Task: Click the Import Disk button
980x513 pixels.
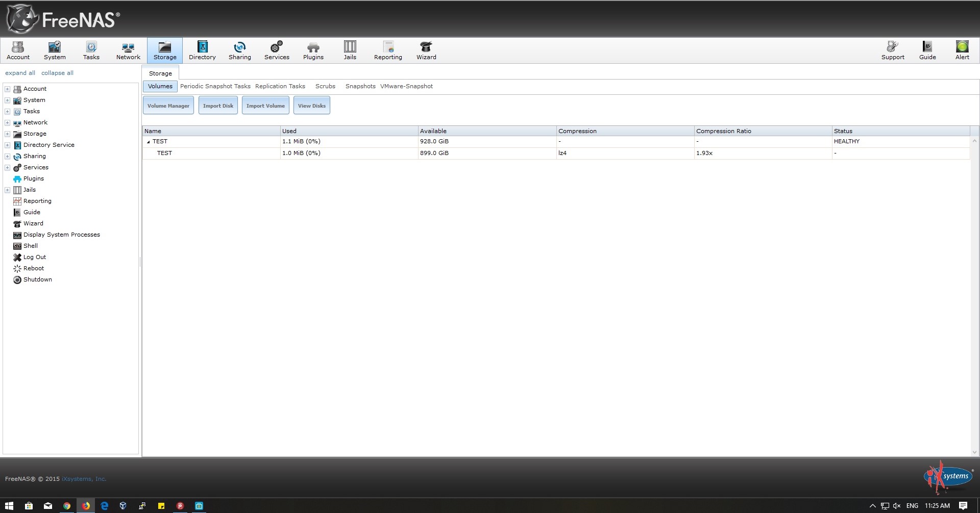Action: point(218,106)
